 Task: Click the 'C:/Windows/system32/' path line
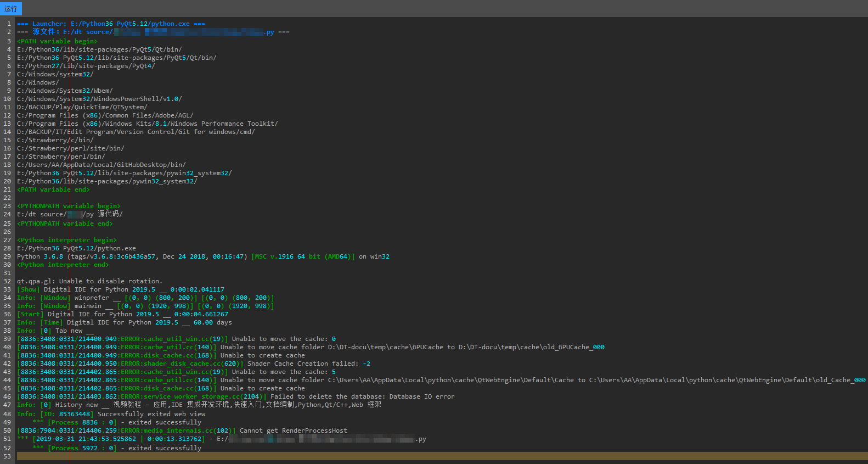55,74
